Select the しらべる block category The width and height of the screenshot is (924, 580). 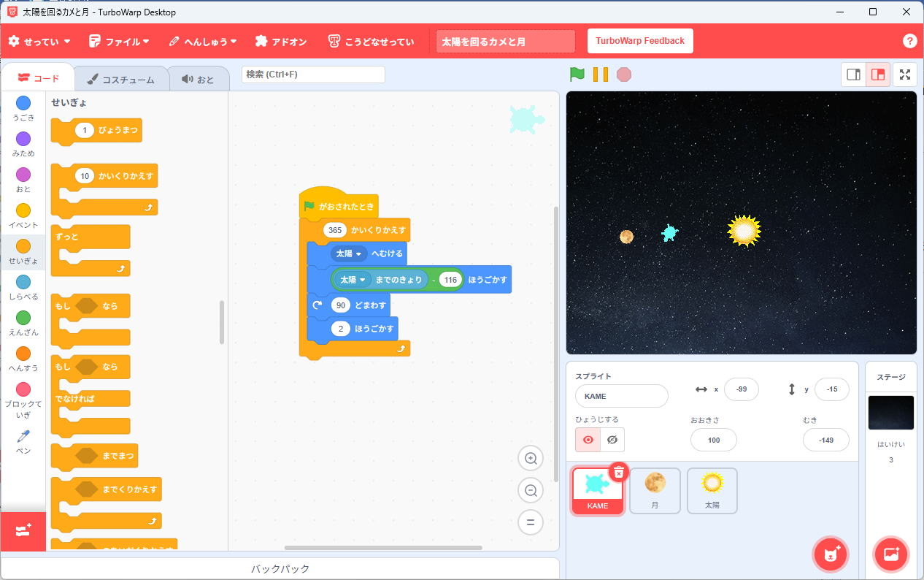pyautogui.click(x=23, y=288)
